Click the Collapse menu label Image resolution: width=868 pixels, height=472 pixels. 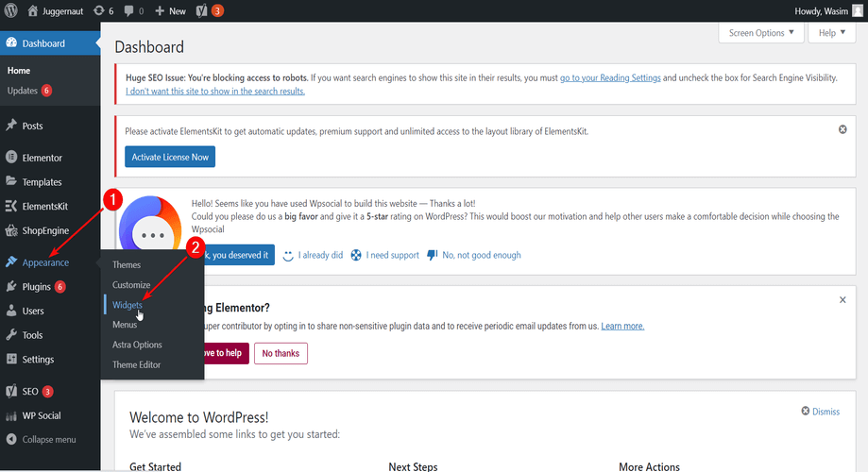point(49,439)
